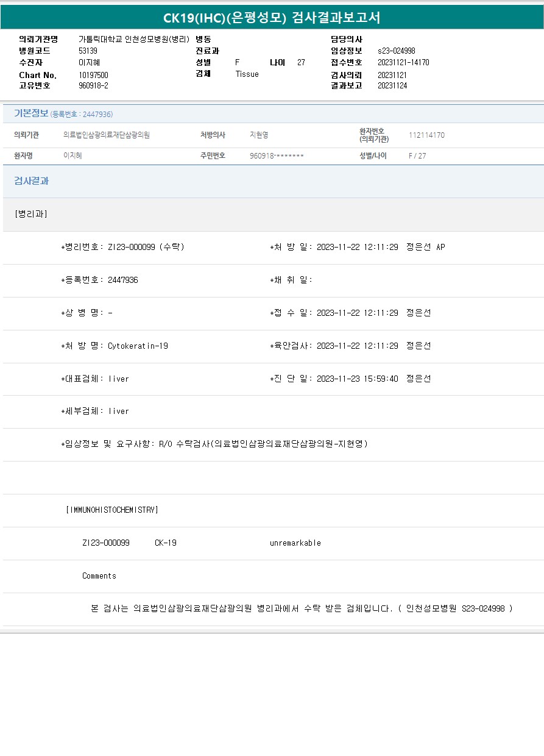The height and width of the screenshot is (756, 544).
Task: Select the [IMMUNOHISTOCHEMISTRY] heading
Action: coord(111,510)
